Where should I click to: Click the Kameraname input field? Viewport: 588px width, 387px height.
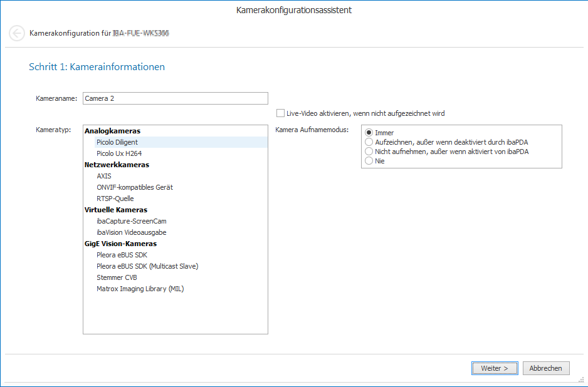(x=175, y=98)
